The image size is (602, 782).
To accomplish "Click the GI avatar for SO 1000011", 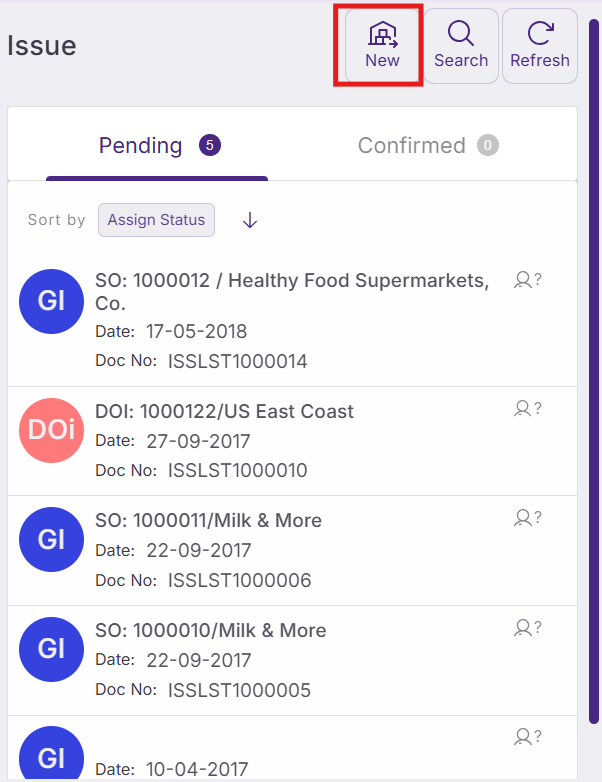I will pos(51,540).
